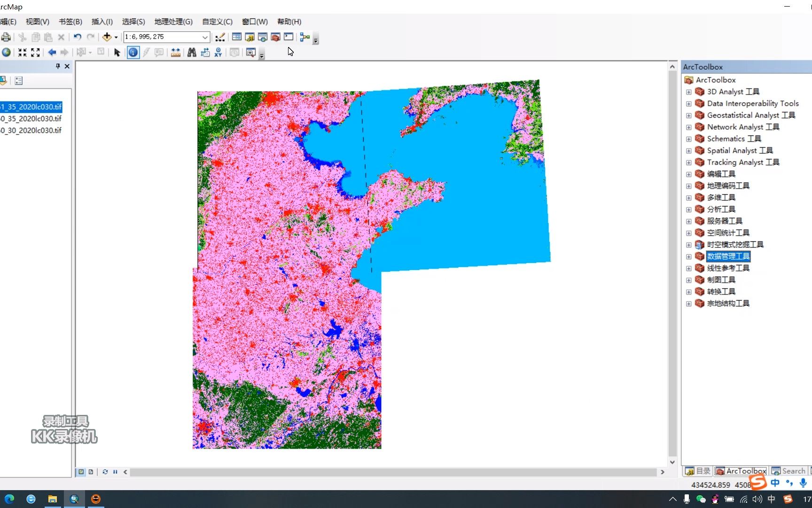Open the Catalog window from the toolbar

coord(250,37)
